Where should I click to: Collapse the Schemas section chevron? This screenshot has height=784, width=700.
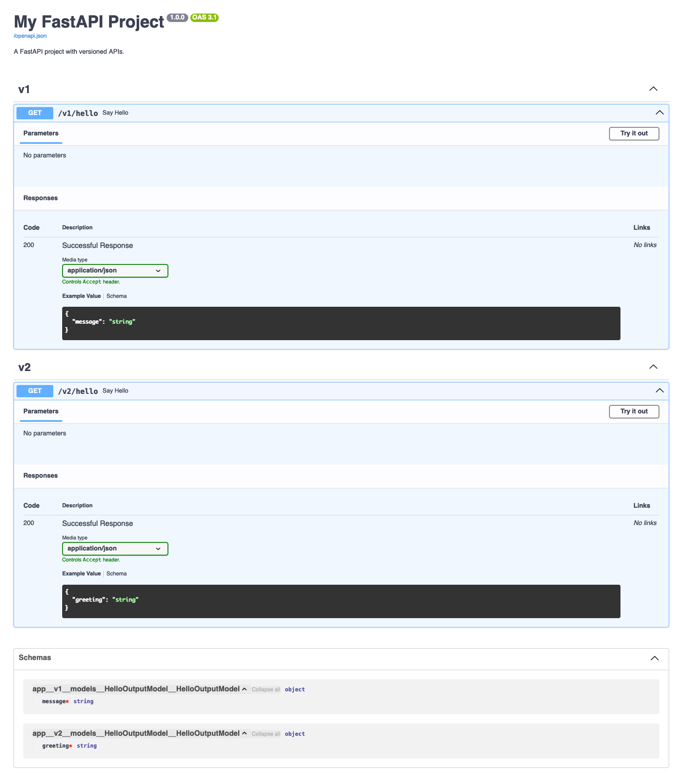(x=654, y=658)
